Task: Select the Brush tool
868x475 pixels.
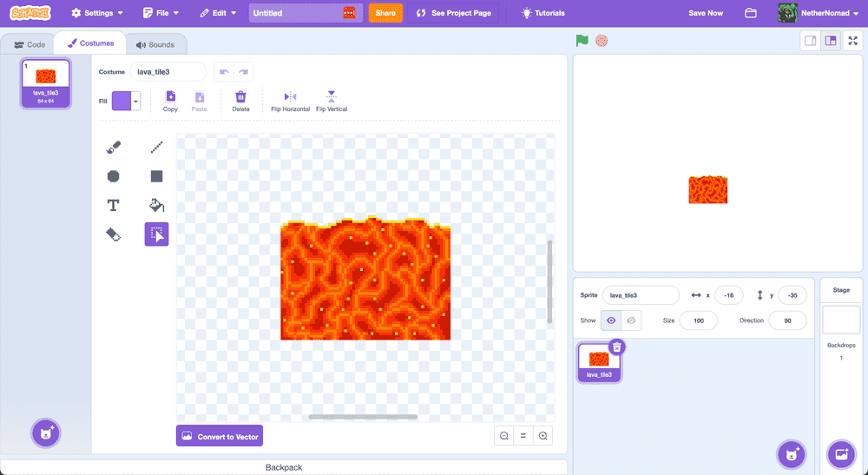Action: point(113,148)
